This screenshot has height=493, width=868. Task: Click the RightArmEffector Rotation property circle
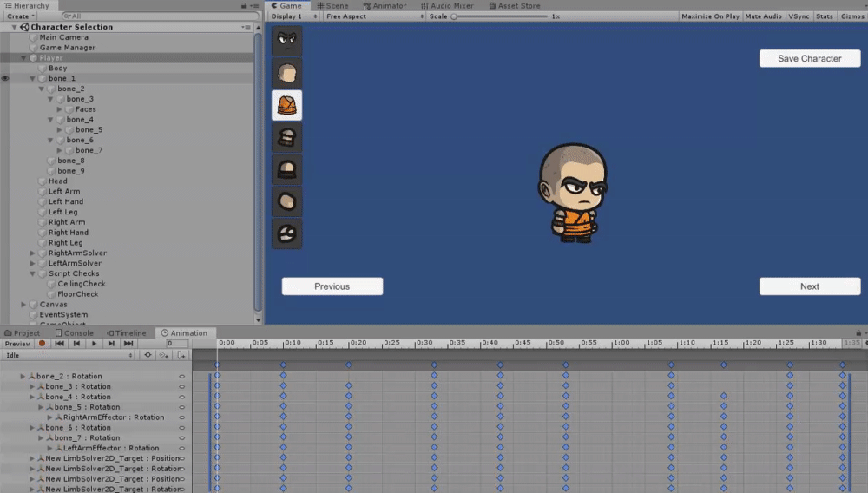click(181, 417)
